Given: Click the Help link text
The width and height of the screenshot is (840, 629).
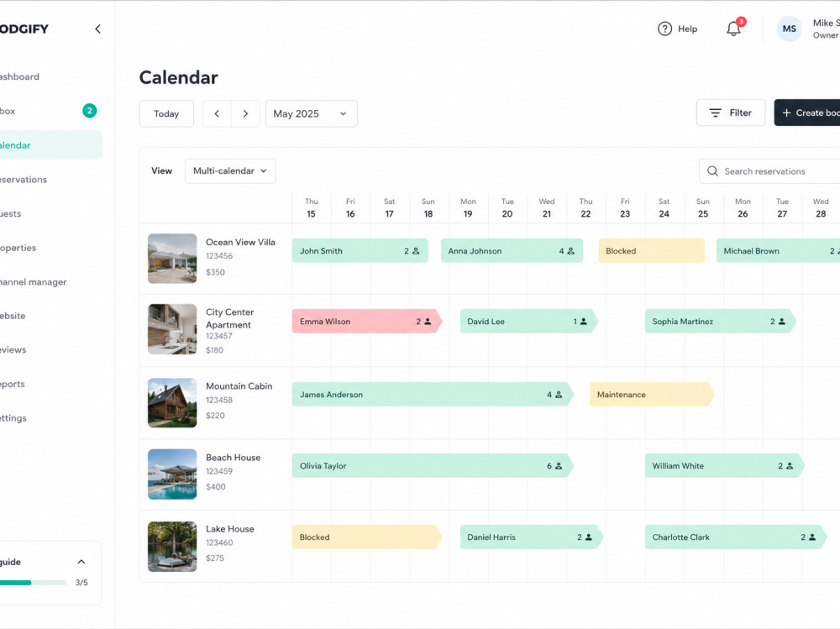Looking at the screenshot, I should coord(687,29).
